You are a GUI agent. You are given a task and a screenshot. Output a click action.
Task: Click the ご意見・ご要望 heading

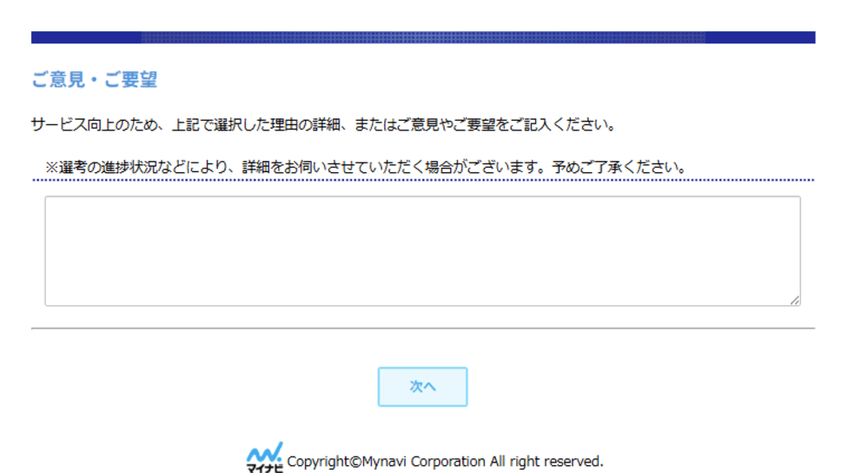95,80
